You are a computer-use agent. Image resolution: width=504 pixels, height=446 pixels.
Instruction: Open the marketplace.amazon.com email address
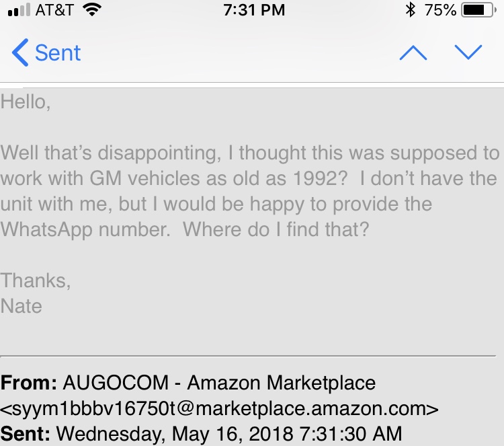coord(219,408)
